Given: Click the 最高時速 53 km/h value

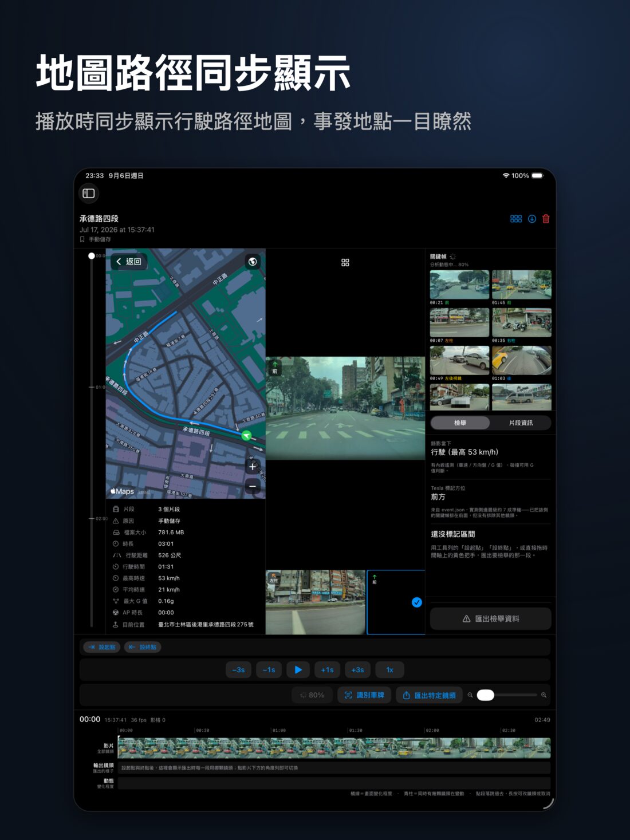Looking at the screenshot, I should click(169, 578).
